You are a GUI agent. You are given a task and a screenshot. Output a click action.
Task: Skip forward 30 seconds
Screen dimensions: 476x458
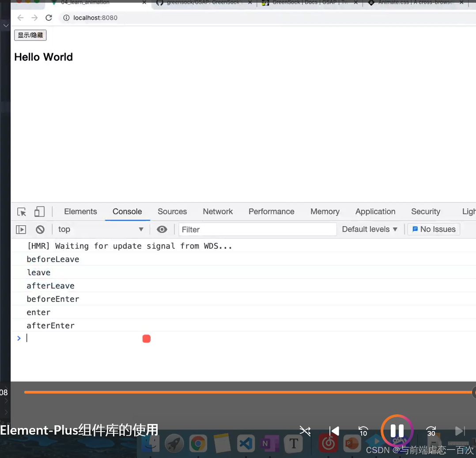pos(431,431)
